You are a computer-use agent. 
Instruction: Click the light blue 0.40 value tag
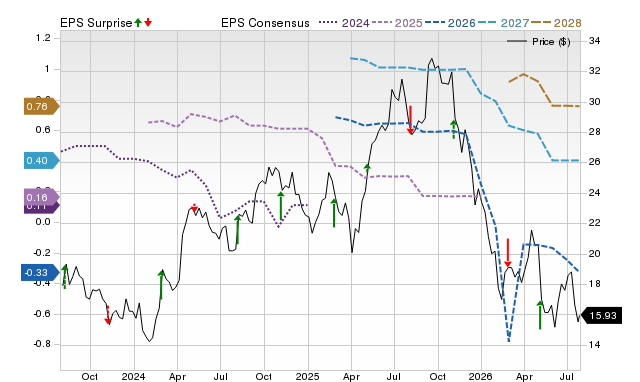click(x=41, y=160)
